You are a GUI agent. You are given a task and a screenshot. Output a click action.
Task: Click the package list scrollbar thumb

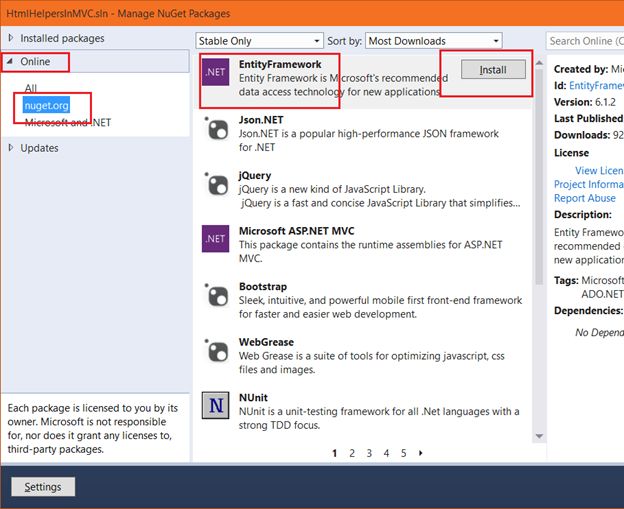tap(539, 177)
